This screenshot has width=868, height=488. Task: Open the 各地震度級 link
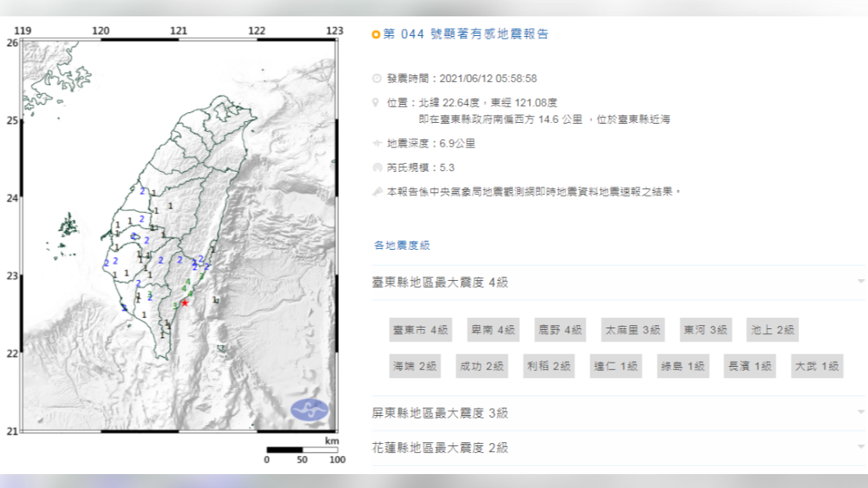point(402,245)
